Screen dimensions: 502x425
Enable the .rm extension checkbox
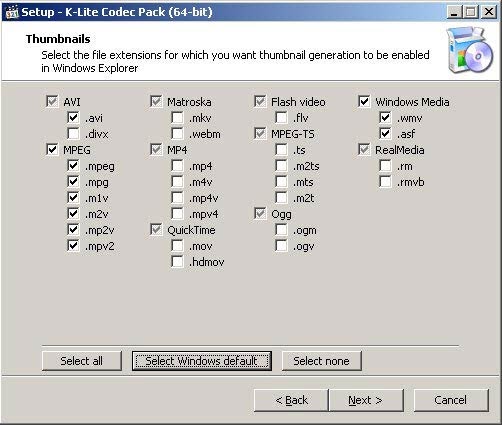pos(385,165)
